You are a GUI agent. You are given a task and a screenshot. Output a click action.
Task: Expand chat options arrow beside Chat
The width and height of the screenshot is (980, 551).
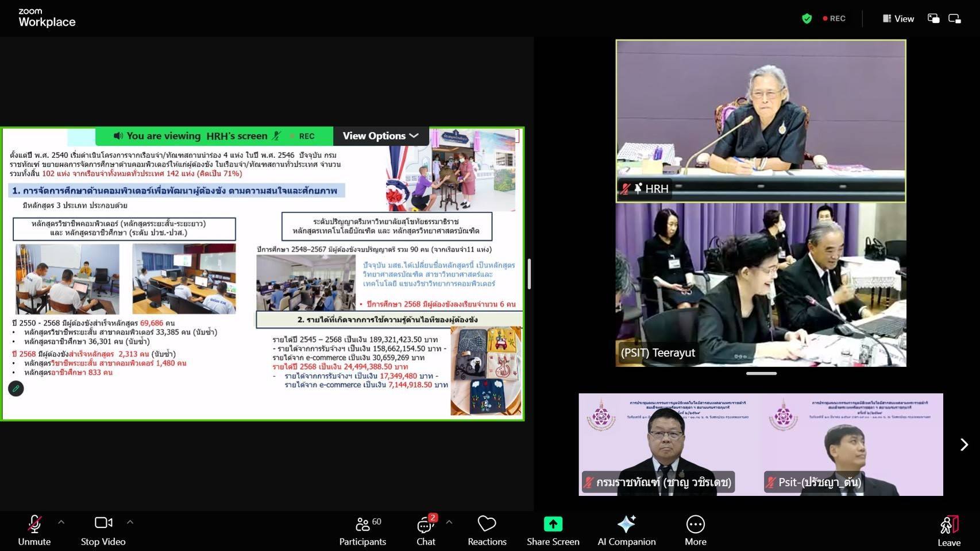point(449,522)
